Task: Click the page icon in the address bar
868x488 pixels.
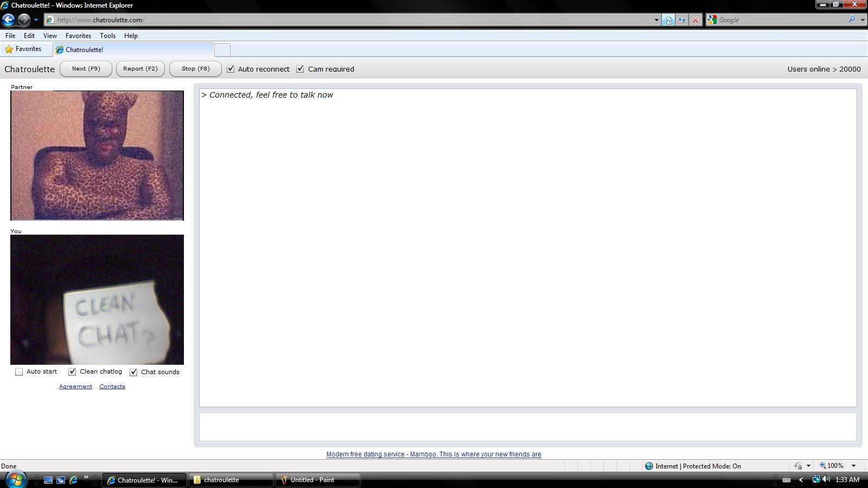Action: click(x=50, y=20)
